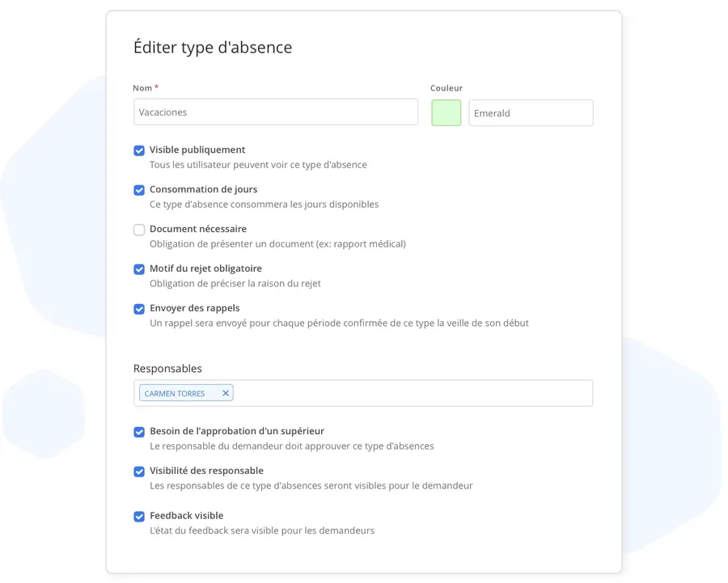Click the Consommation de jours label
Screen dimensions: 728x583
pyautogui.click(x=203, y=189)
